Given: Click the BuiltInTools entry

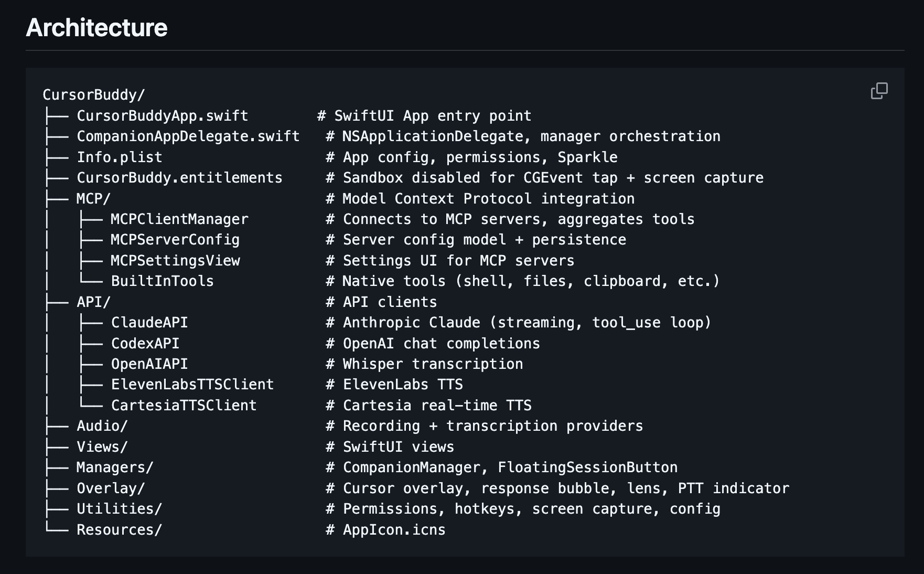Looking at the screenshot, I should click(x=162, y=281).
